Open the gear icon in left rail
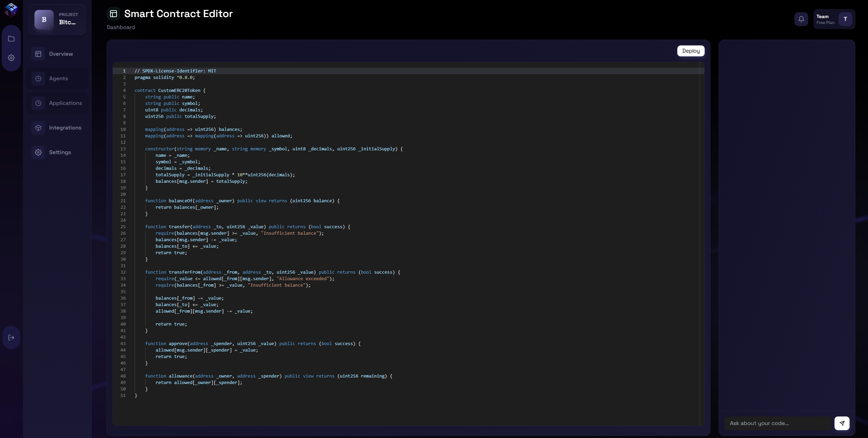The image size is (868, 438). tap(11, 58)
